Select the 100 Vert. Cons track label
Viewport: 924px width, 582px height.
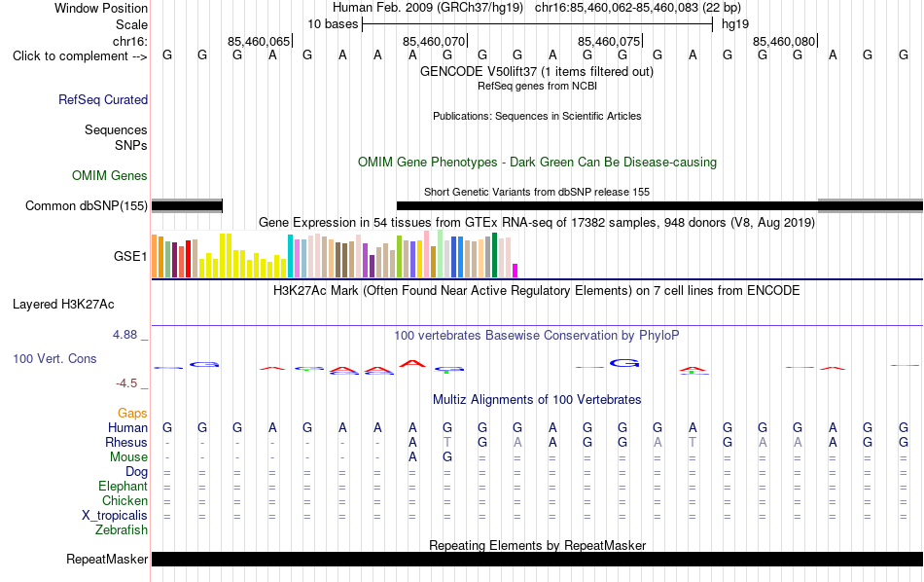click(54, 358)
